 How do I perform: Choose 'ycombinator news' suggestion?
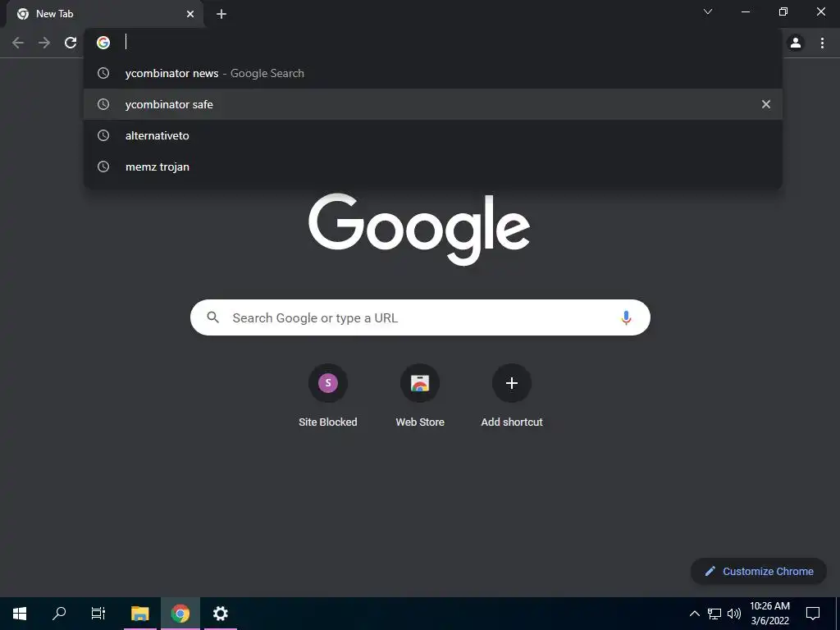click(433, 73)
